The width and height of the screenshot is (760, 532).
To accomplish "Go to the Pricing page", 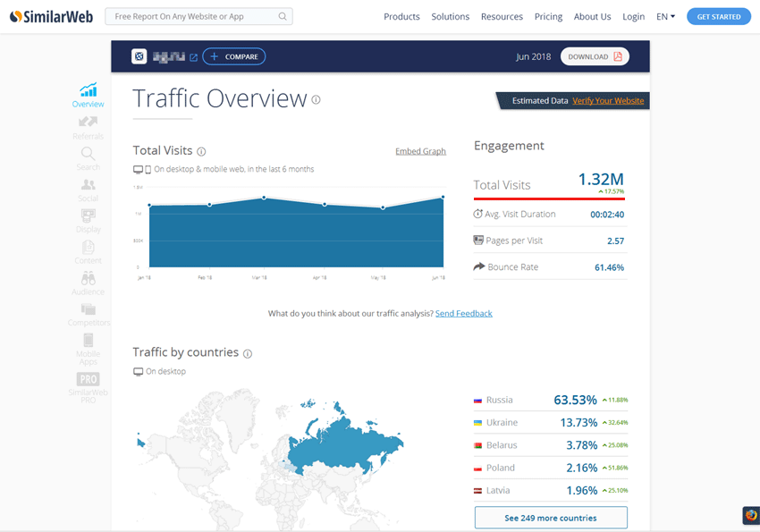I will click(x=548, y=16).
